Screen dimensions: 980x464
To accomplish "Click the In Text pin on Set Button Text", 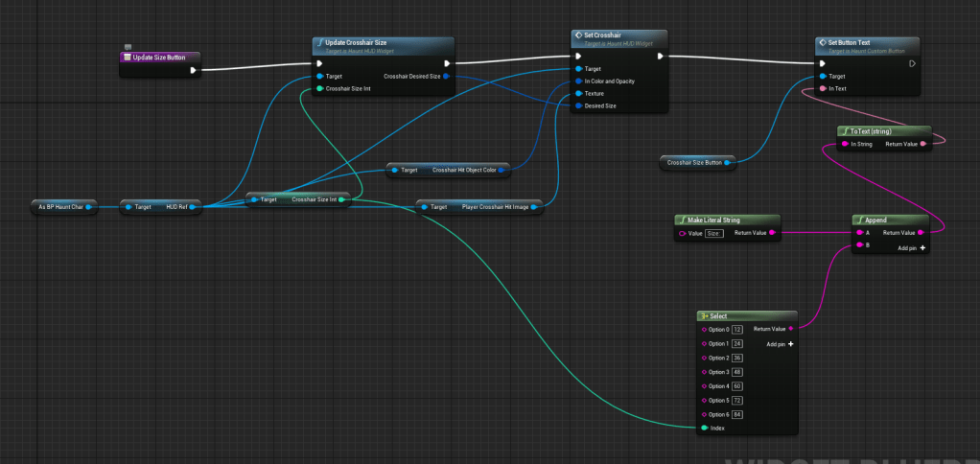I will (x=823, y=88).
